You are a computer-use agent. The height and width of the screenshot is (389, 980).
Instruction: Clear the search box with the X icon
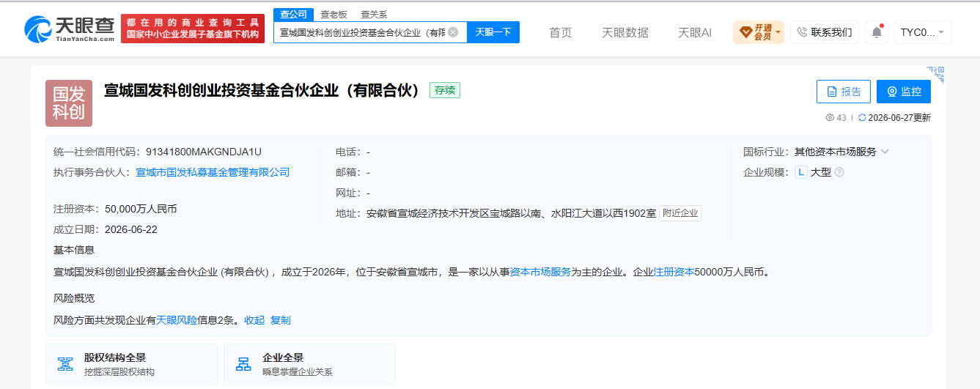(453, 32)
